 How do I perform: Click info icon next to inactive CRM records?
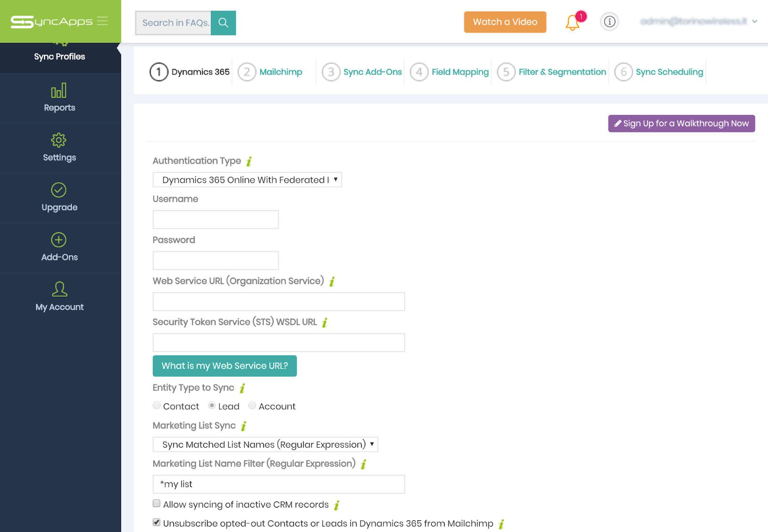[337, 505]
